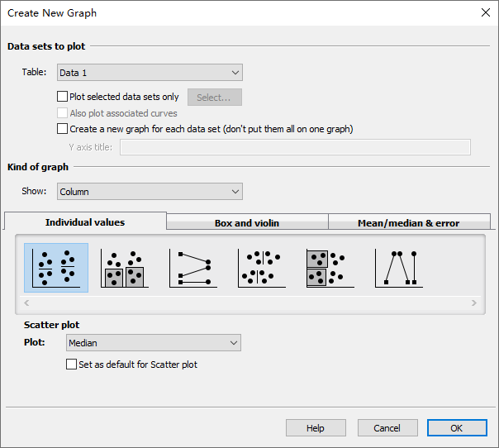Choose the scatter plot with bars icon

[124, 268]
